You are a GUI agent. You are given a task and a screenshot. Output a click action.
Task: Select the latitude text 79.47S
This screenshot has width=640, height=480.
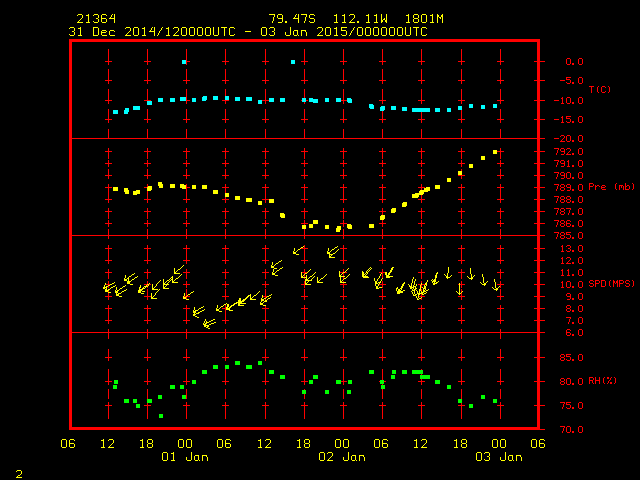(292, 19)
